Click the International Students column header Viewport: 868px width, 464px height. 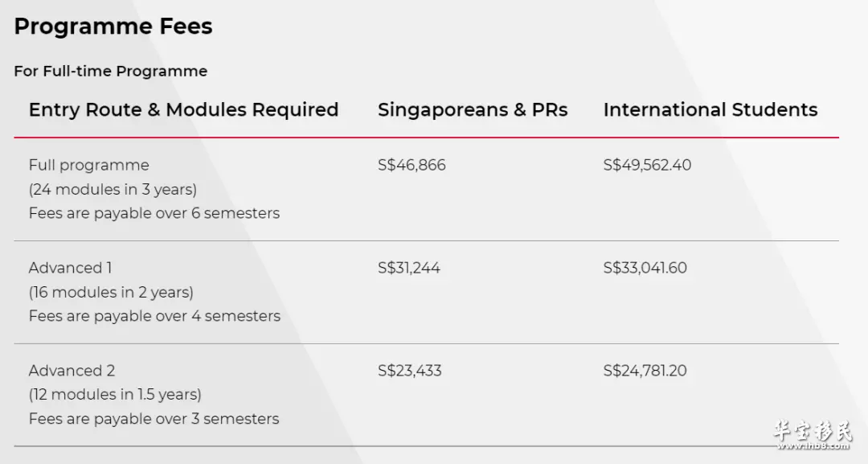[x=710, y=109]
